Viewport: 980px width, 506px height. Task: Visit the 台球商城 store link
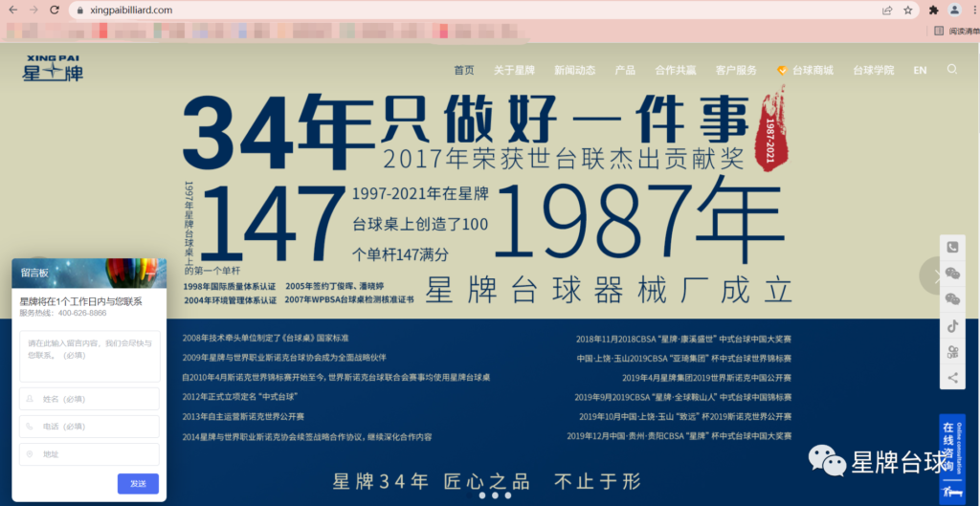(x=805, y=70)
